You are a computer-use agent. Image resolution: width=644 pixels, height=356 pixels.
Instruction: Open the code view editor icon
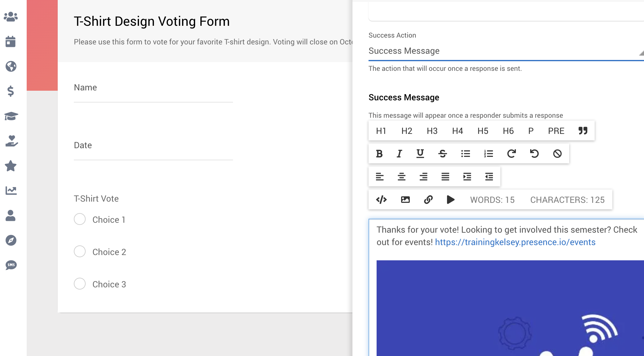(381, 199)
